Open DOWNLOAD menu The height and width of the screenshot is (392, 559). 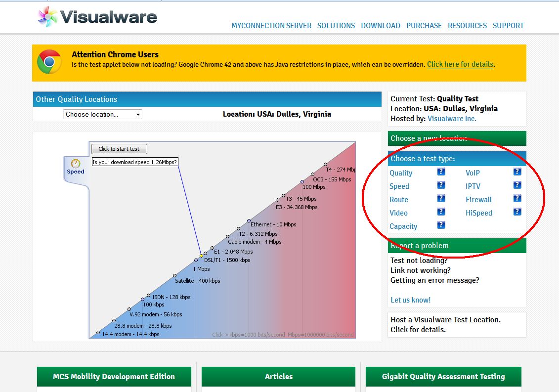coord(381,26)
